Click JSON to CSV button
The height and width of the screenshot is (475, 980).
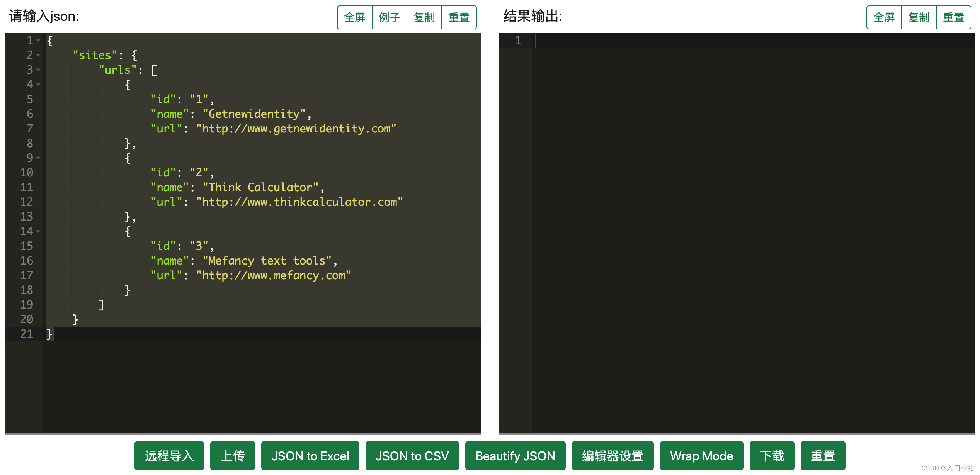412,456
